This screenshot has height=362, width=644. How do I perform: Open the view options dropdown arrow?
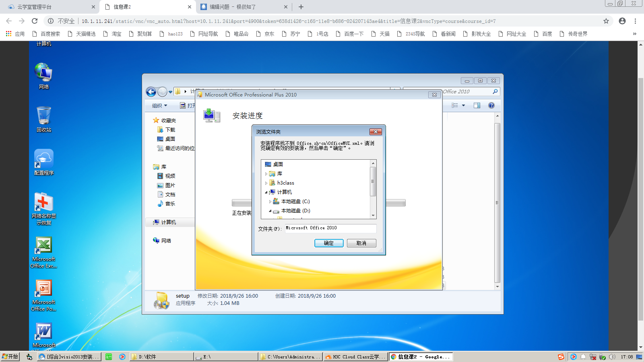click(x=464, y=105)
